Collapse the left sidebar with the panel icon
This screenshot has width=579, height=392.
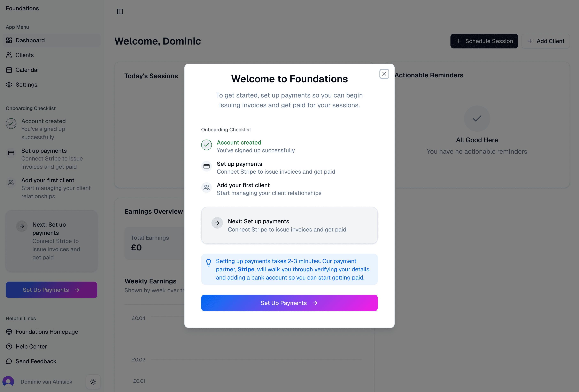[x=120, y=11]
